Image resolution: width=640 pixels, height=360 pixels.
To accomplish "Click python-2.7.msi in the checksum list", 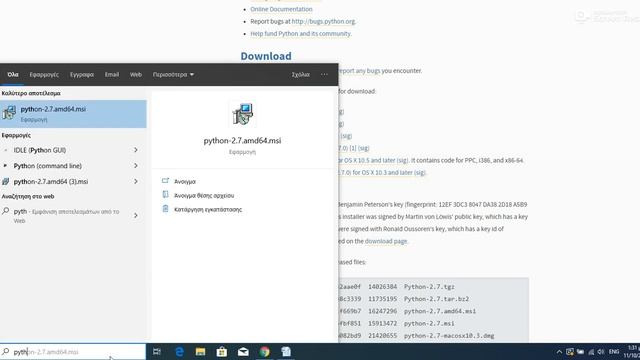I will (429, 323).
